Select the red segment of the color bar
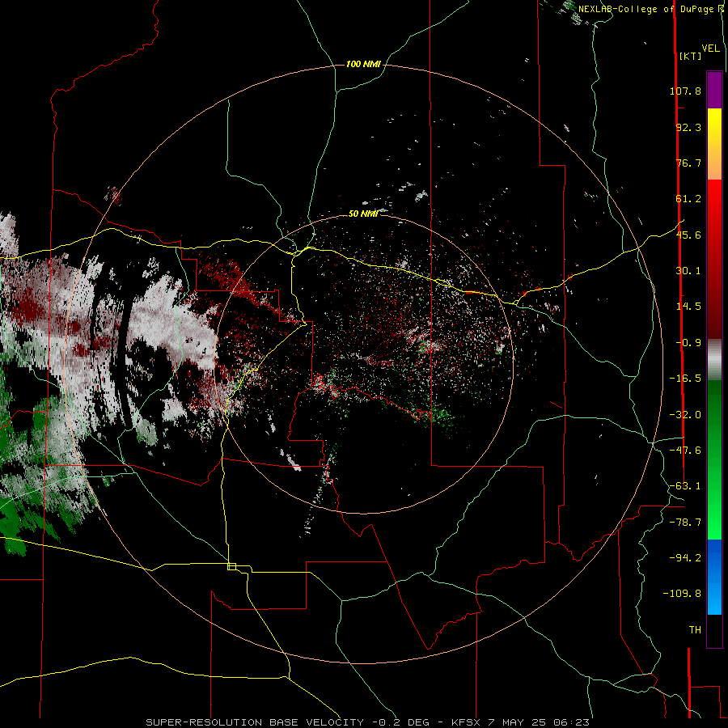 (714, 259)
